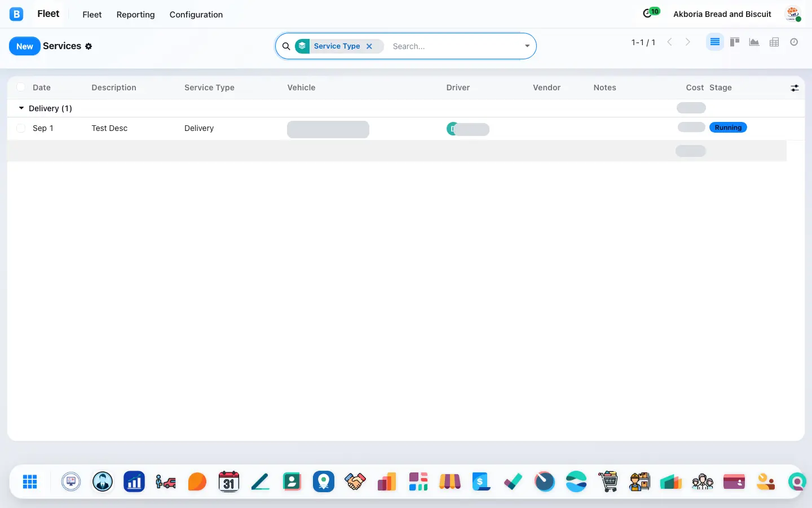This screenshot has height=508, width=812.
Task: Click the Akboria Bread and Biscuit company name
Action: pos(722,14)
